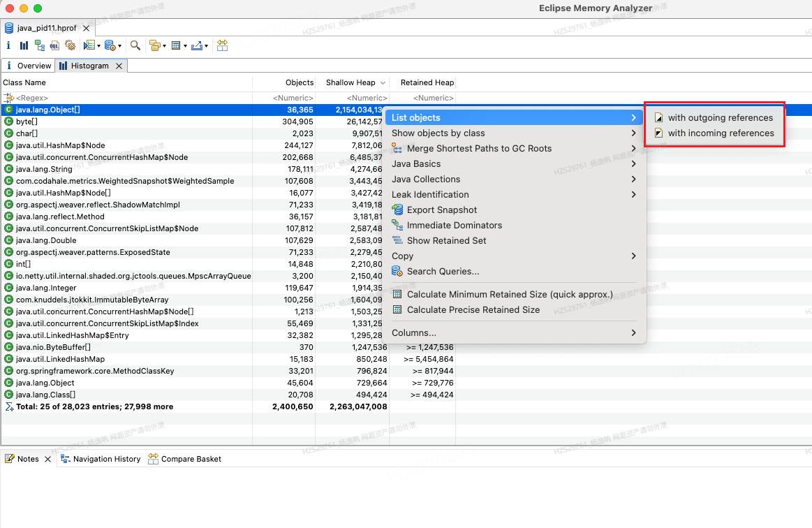Open Thread Overview gears icon
812x528 pixels.
point(70,45)
